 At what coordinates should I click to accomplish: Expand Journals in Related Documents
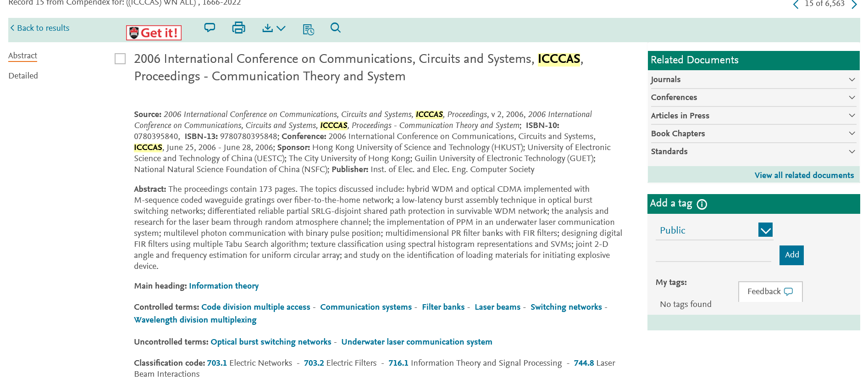click(x=753, y=79)
